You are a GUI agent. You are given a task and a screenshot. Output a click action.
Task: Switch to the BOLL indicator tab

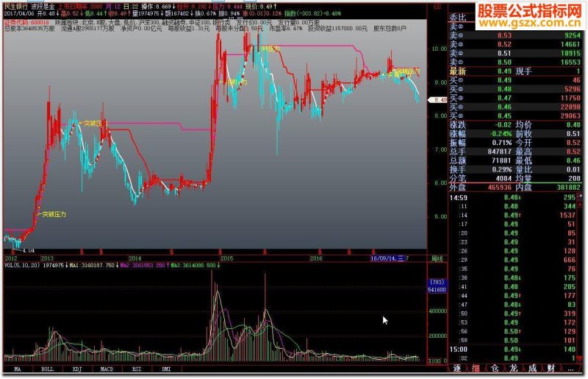click(47, 369)
